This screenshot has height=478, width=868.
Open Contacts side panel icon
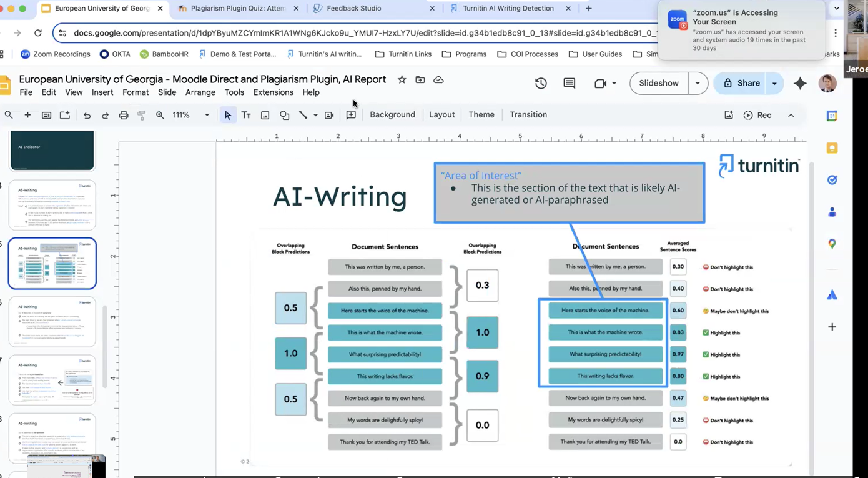click(832, 212)
